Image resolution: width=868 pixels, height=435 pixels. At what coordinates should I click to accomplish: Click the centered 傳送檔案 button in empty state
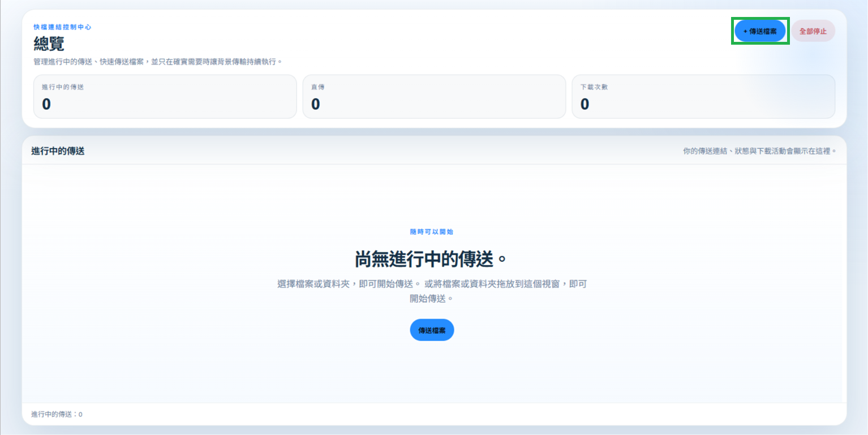[432, 330]
